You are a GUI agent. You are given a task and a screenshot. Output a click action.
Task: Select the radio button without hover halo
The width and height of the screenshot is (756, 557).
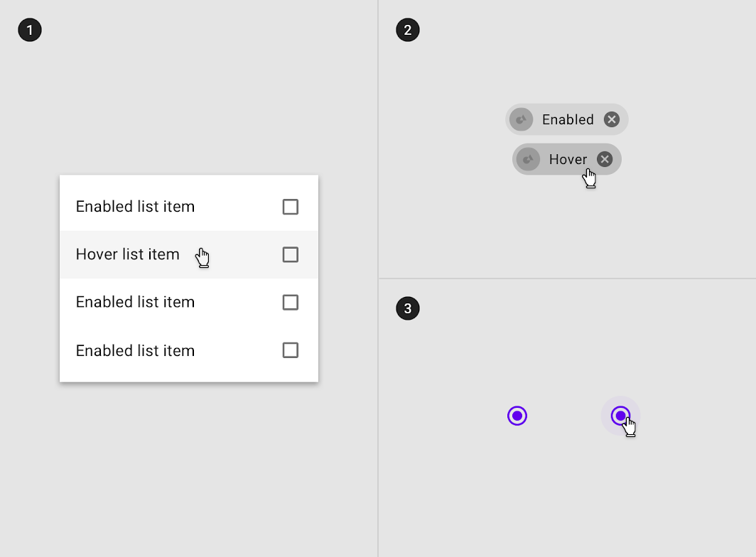click(x=517, y=416)
